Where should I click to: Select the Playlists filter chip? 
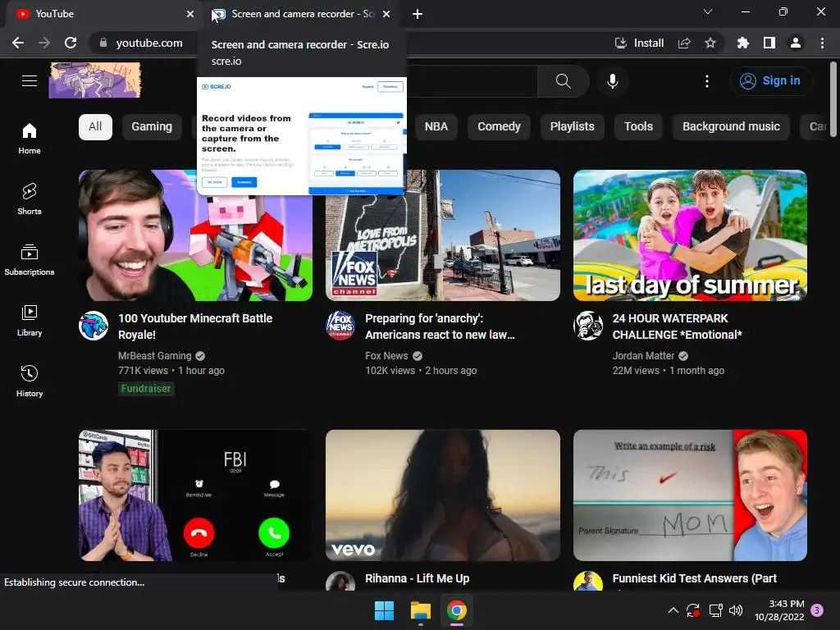click(x=572, y=127)
